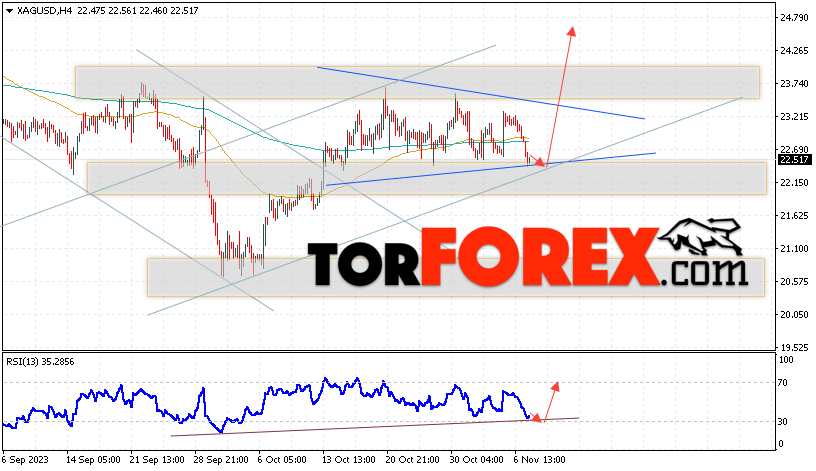Screen dimensions: 816x471
Task: Select the 22.690 price scale value
Action: [794, 149]
